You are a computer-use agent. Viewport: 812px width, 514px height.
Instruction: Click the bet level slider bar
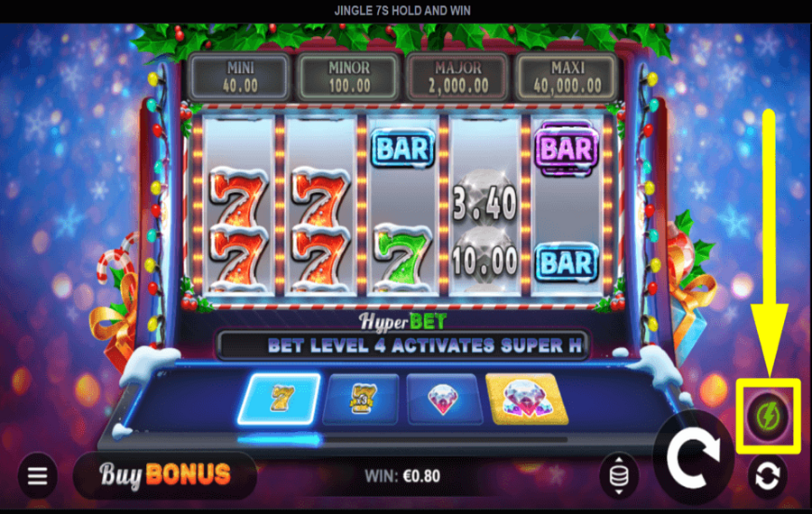pyautogui.click(x=402, y=440)
